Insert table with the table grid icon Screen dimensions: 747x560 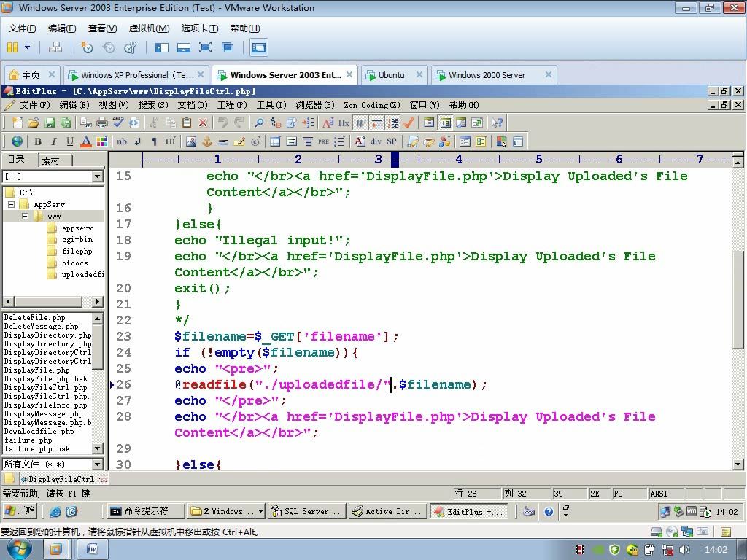pyautogui.click(x=275, y=141)
